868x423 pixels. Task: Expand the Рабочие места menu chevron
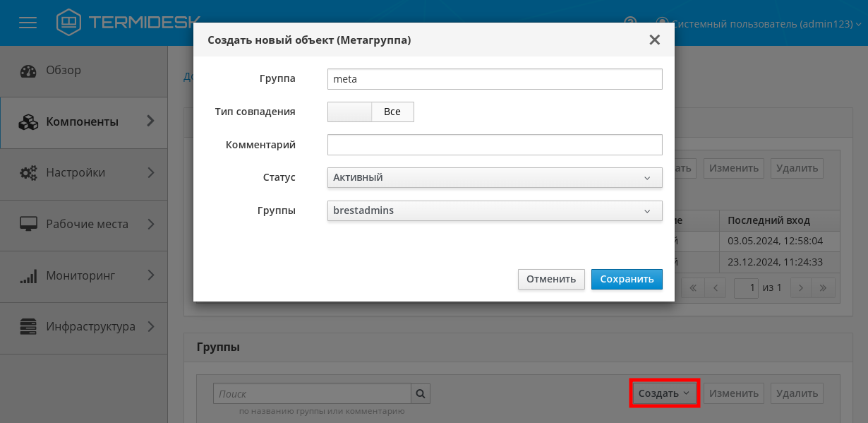[x=150, y=224]
